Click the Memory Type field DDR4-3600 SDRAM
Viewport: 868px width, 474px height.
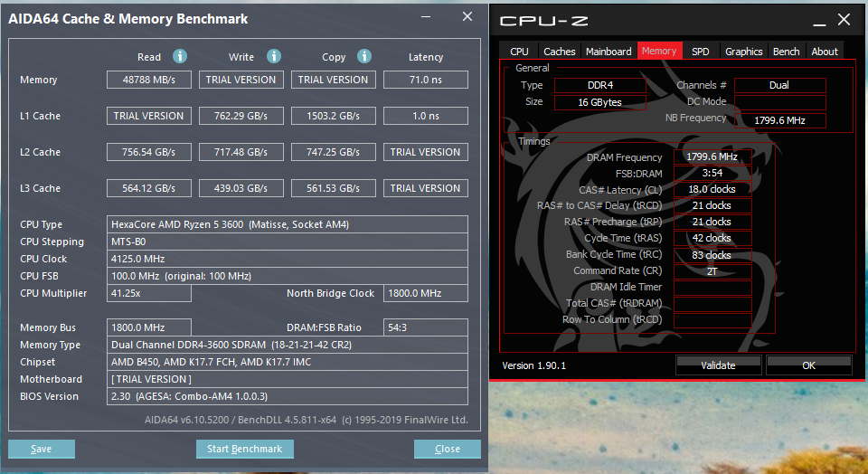click(288, 345)
